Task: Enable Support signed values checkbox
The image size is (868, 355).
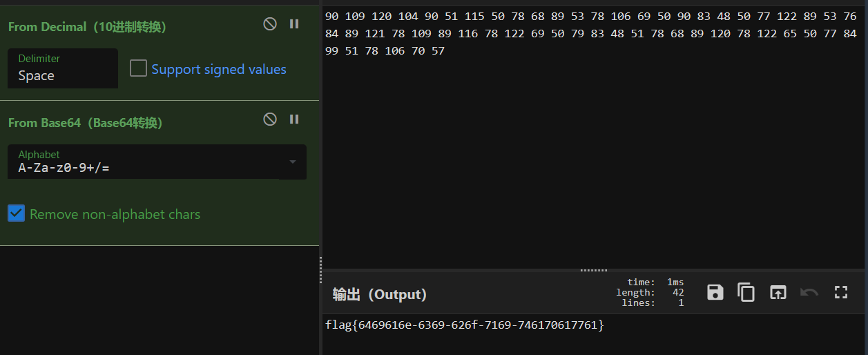Action: point(138,68)
